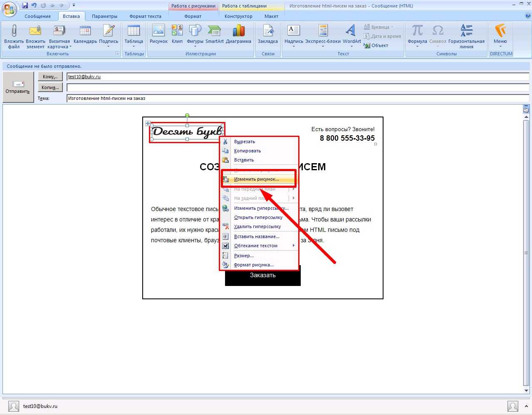Click into the Копия address field

pos(297,87)
